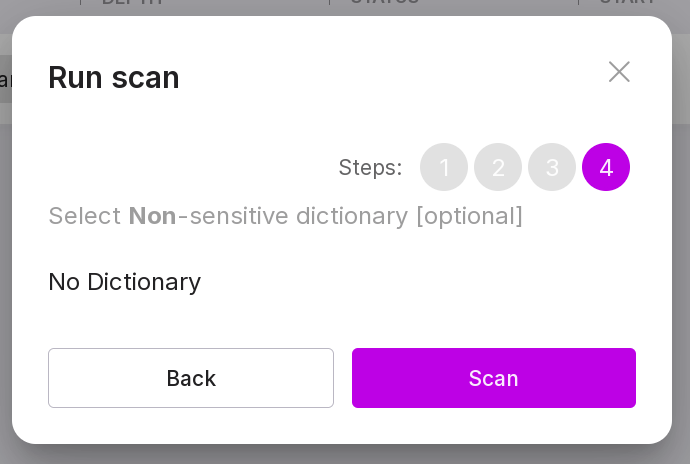
Task: Click the STATUS column header behind dialog
Action: (385, 3)
